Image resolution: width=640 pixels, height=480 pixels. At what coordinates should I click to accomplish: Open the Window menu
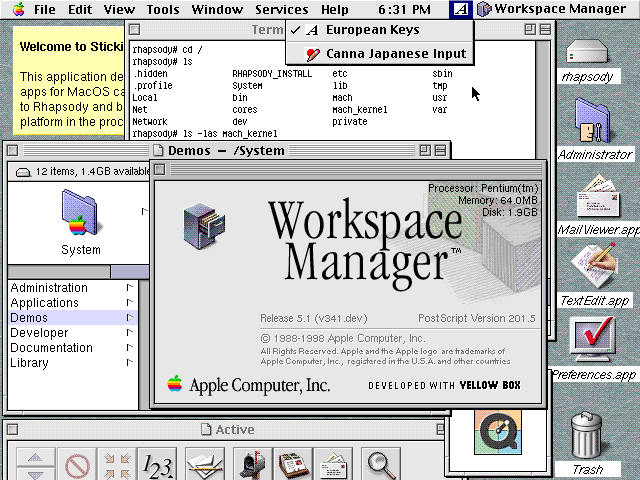217,9
